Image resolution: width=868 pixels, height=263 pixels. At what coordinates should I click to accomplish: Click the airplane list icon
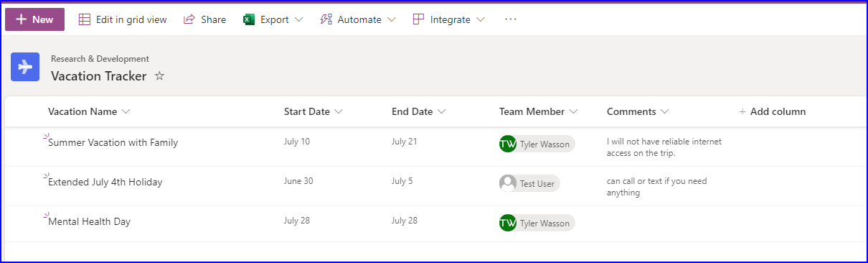[25, 67]
